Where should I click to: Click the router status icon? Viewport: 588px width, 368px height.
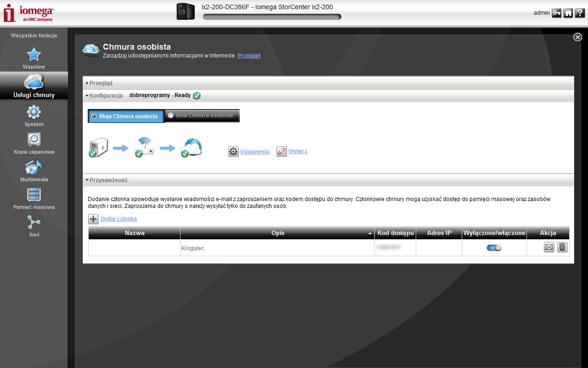coord(144,148)
